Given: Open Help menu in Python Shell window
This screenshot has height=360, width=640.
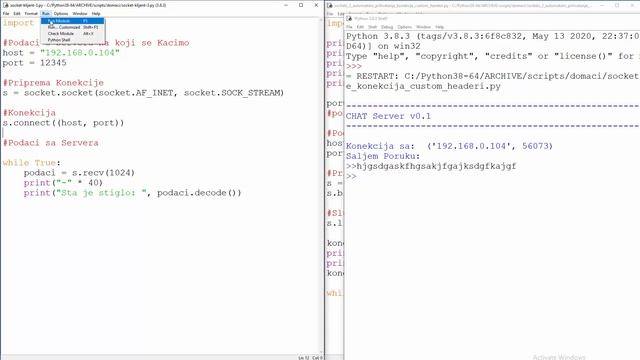Looking at the screenshot, I should pyautogui.click(x=440, y=27).
